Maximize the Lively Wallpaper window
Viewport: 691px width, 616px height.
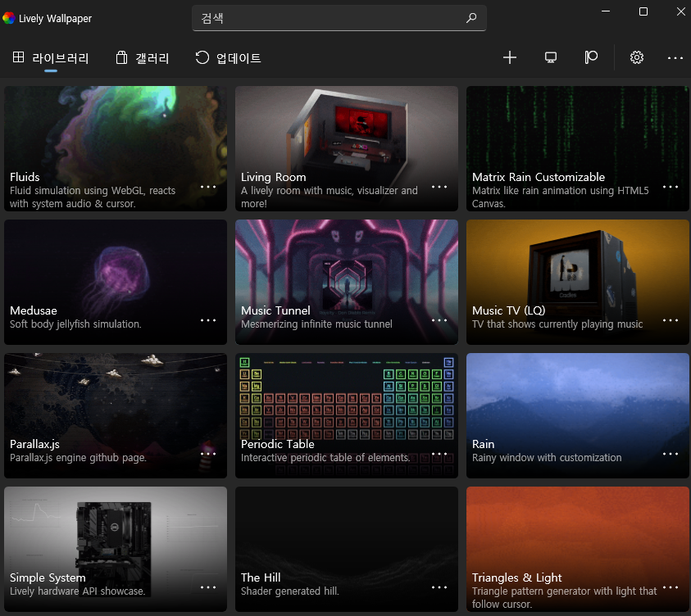643,11
